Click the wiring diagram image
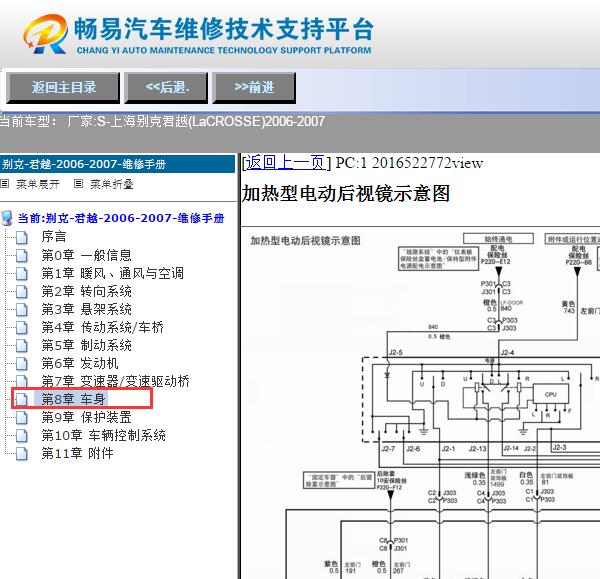The height and width of the screenshot is (579, 600). coord(421,403)
